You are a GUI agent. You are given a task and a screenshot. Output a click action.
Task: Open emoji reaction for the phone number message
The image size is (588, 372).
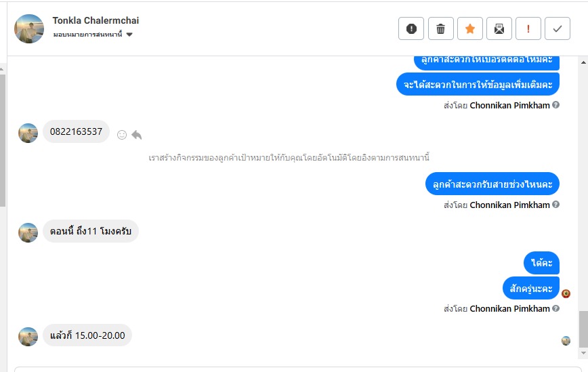122,135
